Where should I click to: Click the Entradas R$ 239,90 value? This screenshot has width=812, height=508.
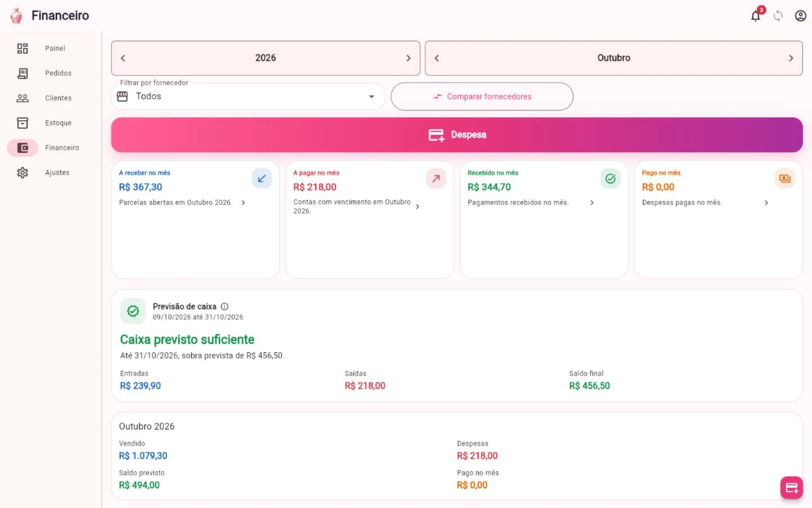140,386
